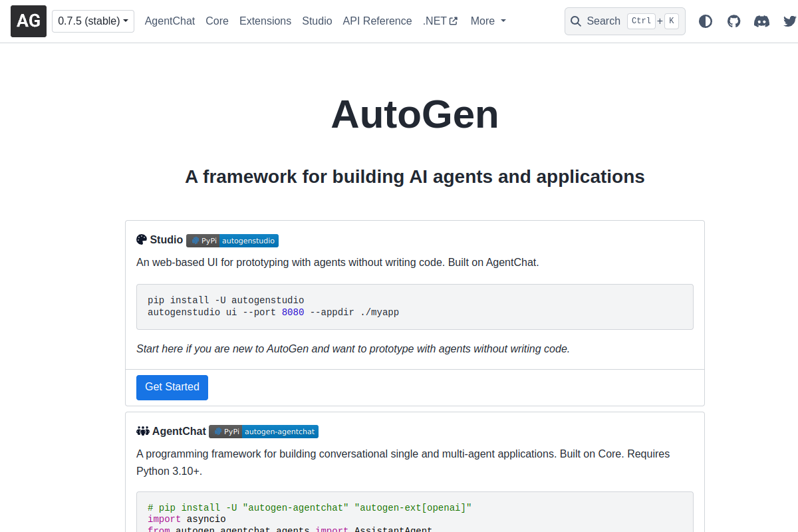
Task: Expand the More menu
Action: (x=487, y=21)
